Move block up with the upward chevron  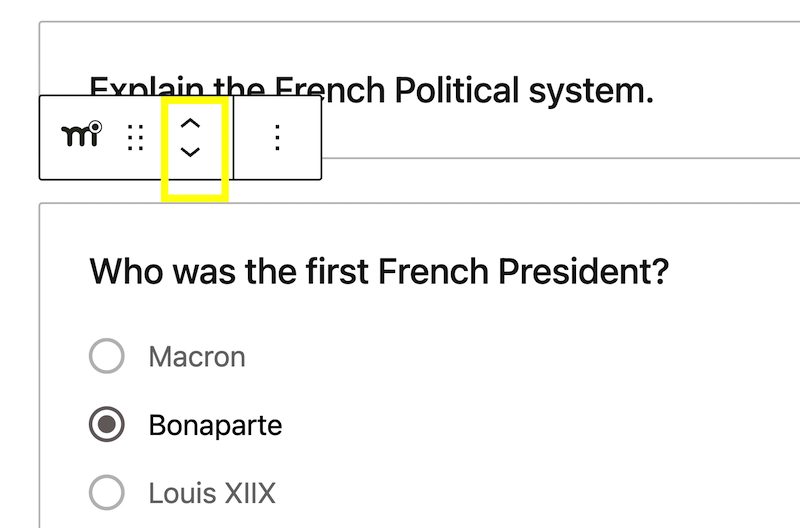(190, 123)
